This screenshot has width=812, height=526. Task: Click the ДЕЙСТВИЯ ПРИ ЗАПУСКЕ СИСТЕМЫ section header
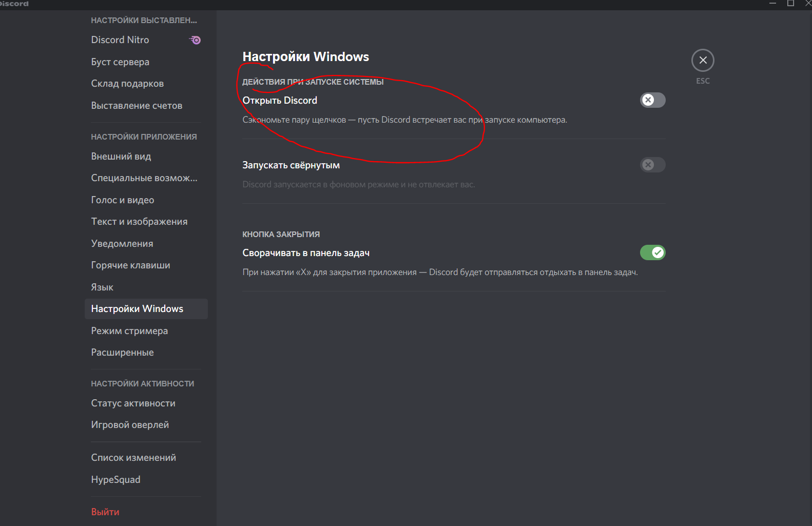coord(313,82)
